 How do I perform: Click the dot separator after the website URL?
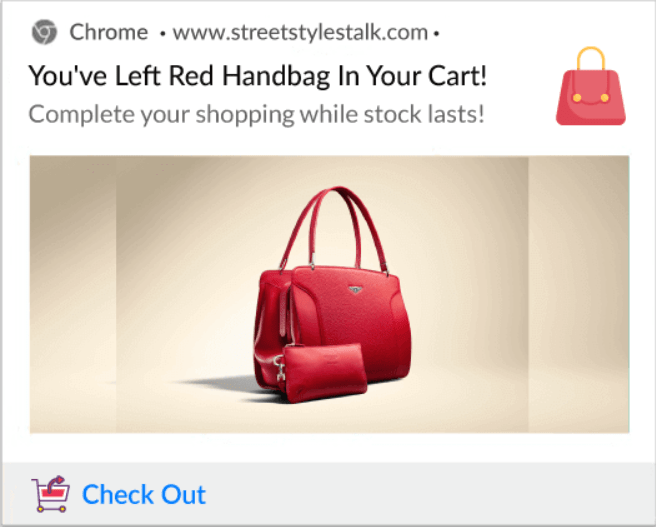tap(436, 33)
